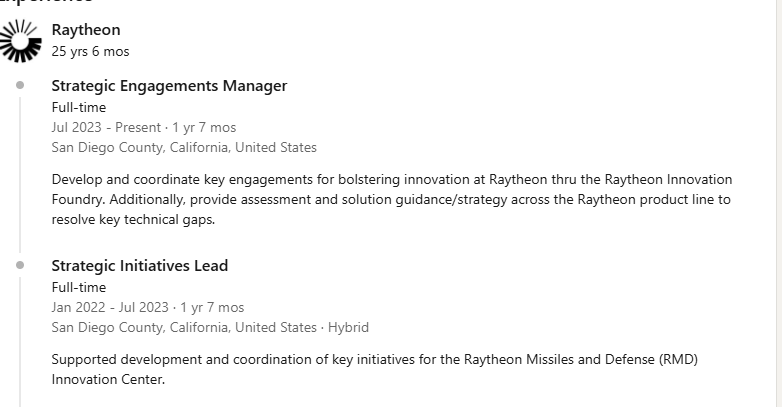Image resolution: width=782 pixels, height=407 pixels.
Task: Click the timeline bullet beside Strategic Initiatives Lead
Action: tap(20, 265)
